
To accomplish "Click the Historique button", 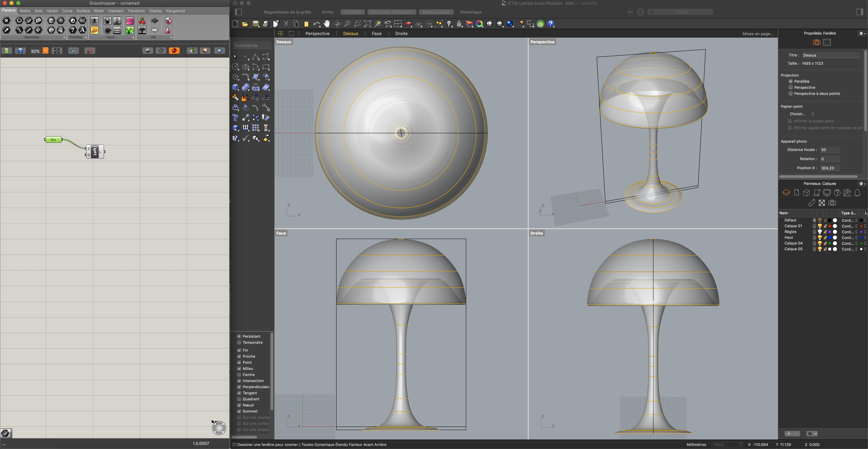I will pos(471,12).
